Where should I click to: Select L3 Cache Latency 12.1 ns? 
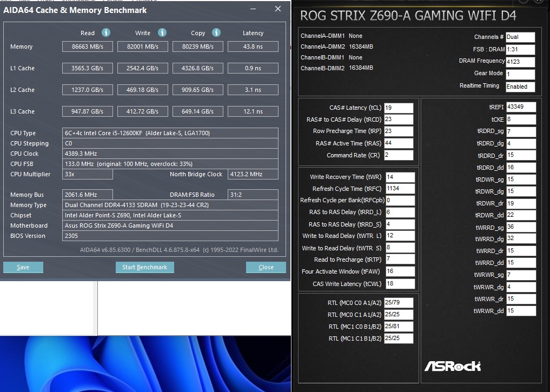click(253, 111)
